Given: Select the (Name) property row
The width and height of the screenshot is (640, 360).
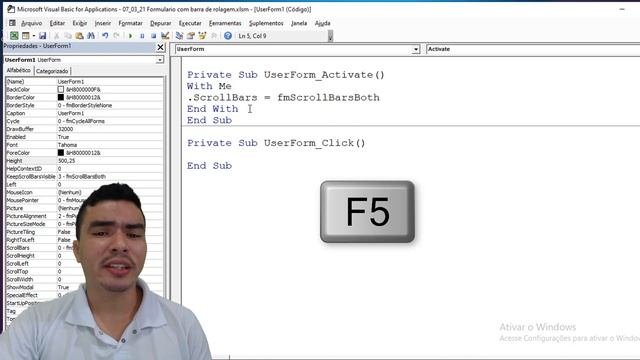Looking at the screenshot, I should (x=84, y=82).
